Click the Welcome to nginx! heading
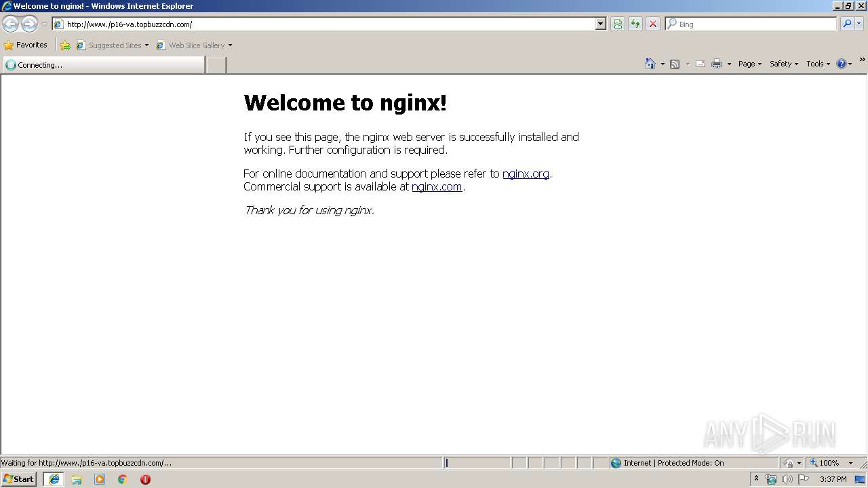 click(345, 102)
